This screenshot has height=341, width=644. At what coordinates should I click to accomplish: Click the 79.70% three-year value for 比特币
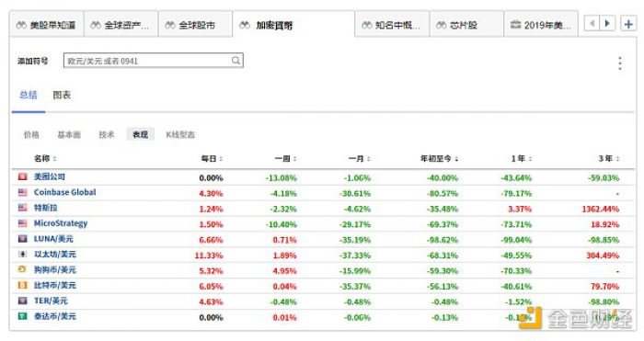(x=604, y=287)
